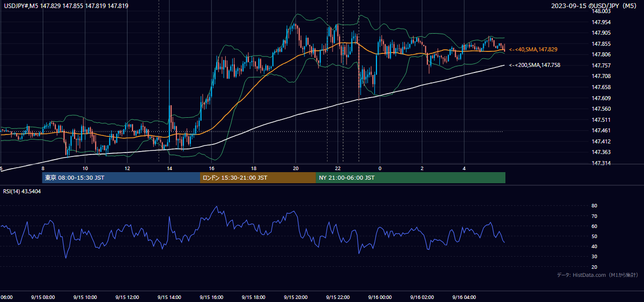Click price axis value 147.412
Screen dimensions: 644x302
pyautogui.click(x=601, y=141)
